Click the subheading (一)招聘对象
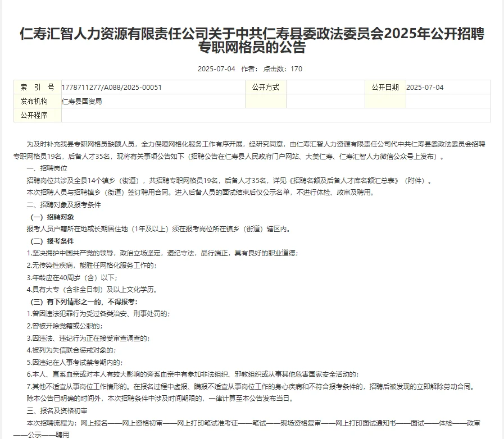The image size is (504, 439). pos(52,217)
